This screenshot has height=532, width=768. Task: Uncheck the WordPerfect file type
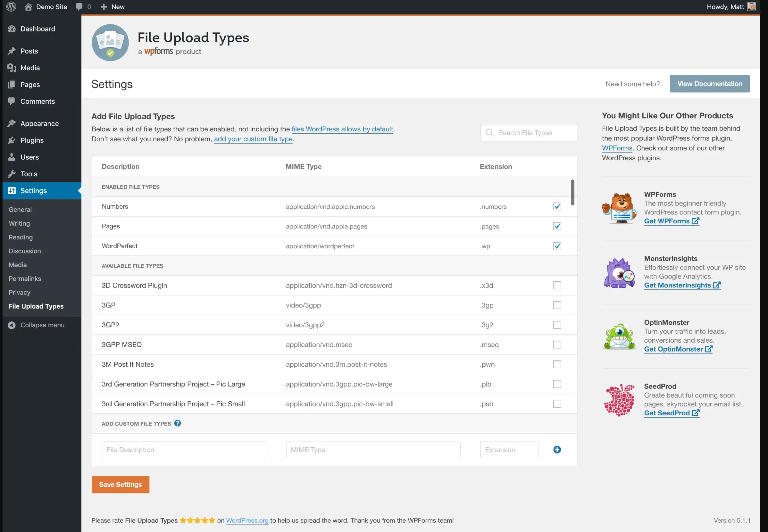coord(557,246)
